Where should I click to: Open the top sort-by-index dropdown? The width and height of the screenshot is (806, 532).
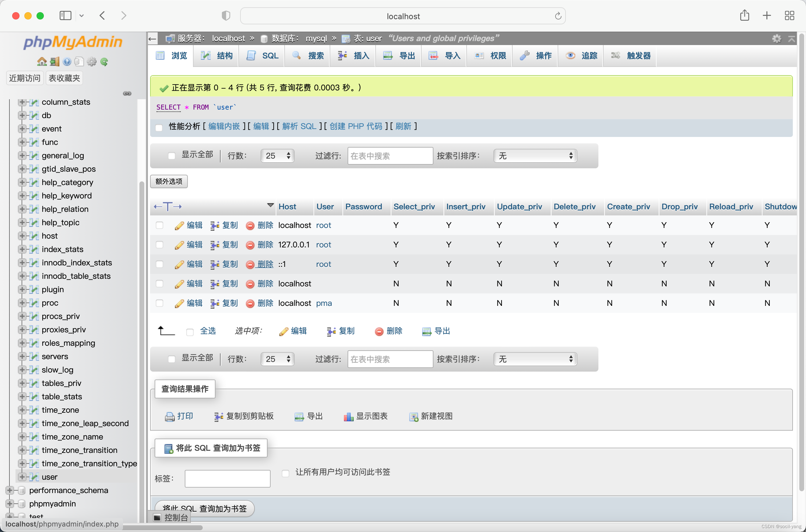[535, 156]
